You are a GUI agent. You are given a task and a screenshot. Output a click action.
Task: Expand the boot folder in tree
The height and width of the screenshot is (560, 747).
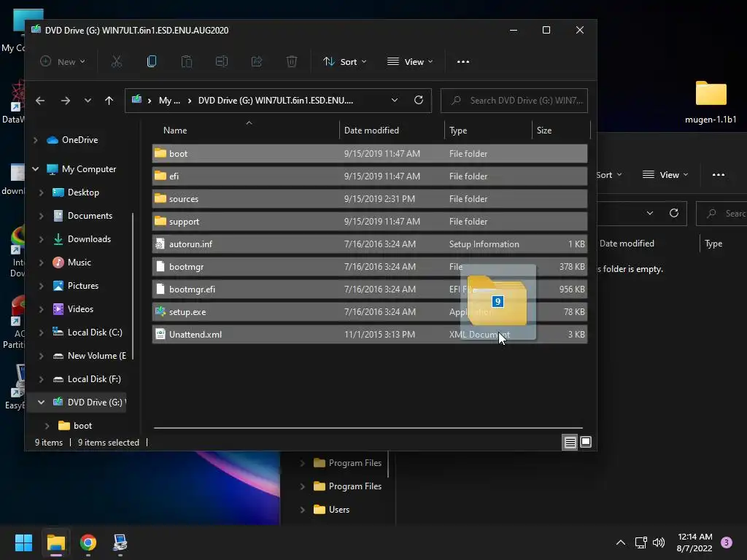(x=47, y=426)
